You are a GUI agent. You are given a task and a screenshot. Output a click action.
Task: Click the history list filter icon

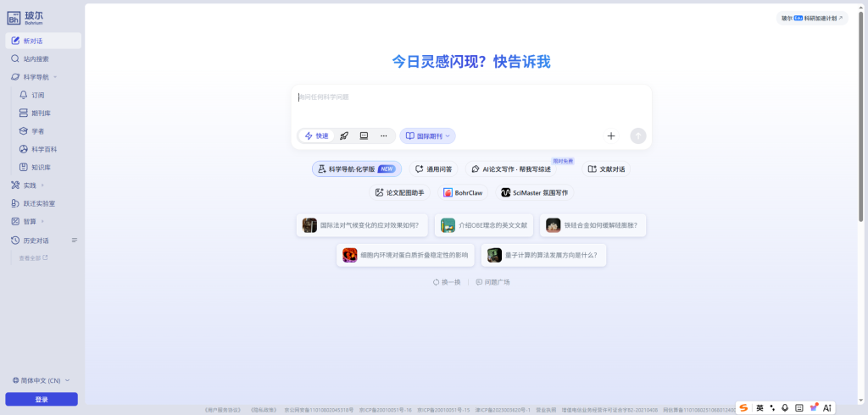tap(75, 241)
